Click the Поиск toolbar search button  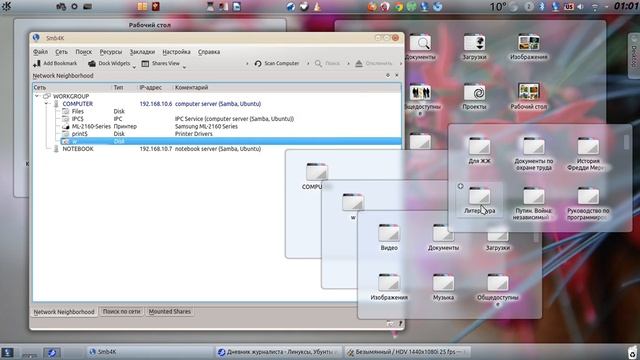[x=327, y=63]
